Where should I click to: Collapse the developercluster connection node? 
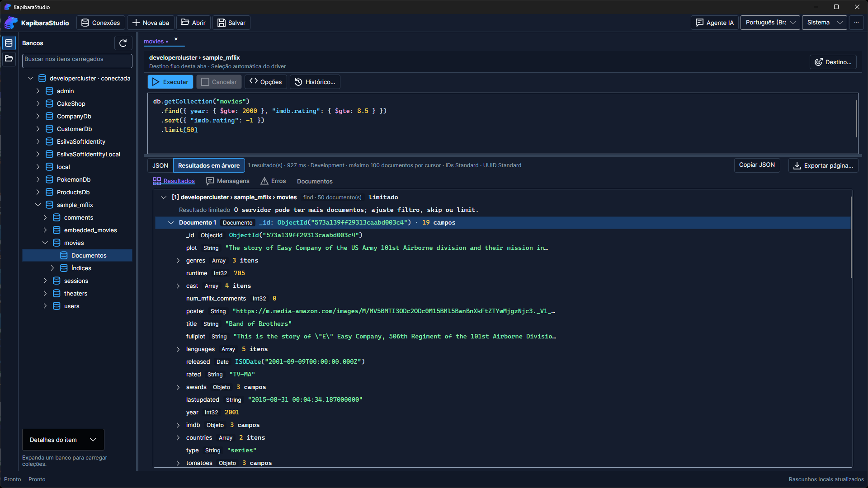click(x=31, y=78)
